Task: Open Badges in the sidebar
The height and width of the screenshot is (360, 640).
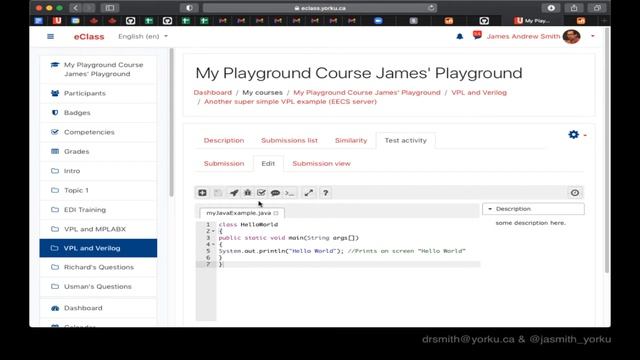Action: [98, 113]
